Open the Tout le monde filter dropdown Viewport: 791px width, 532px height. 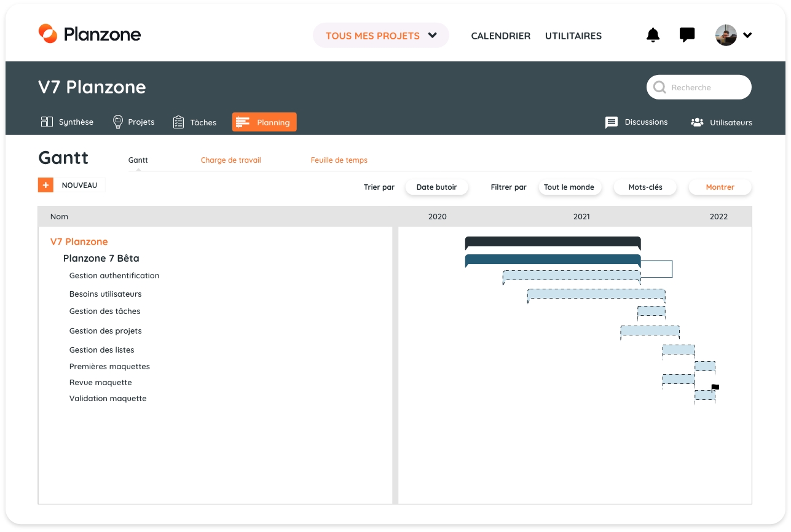(569, 187)
